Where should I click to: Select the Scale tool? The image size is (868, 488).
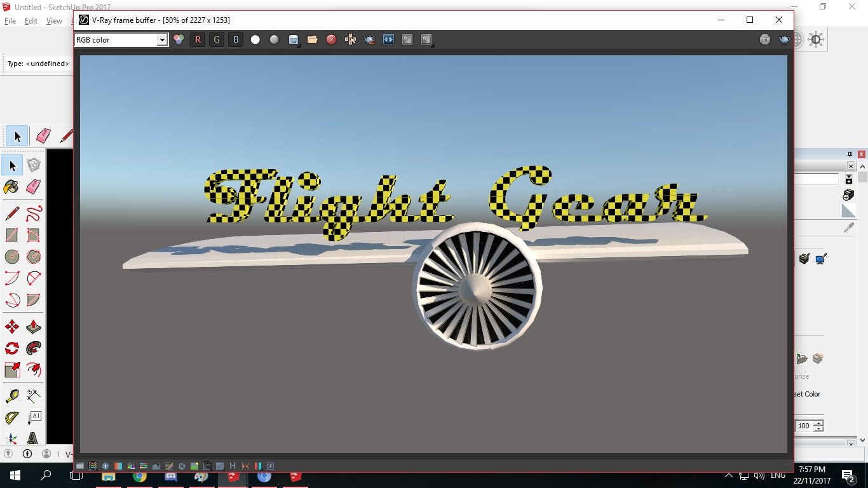[12, 370]
